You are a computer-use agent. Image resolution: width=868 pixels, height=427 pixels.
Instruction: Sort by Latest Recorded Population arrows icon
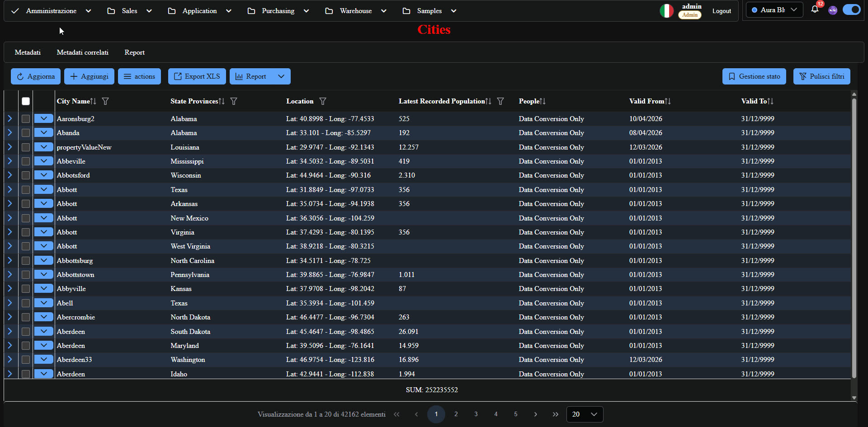point(488,101)
